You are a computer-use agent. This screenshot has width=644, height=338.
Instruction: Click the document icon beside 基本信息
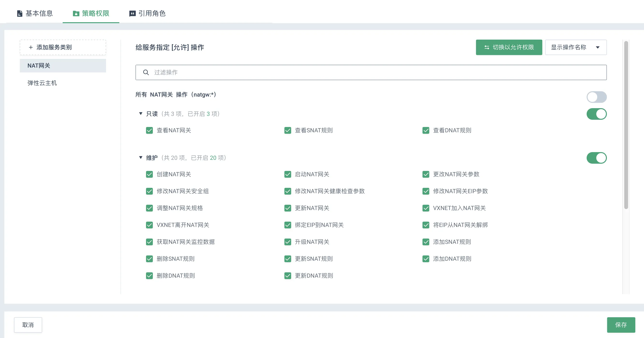click(x=20, y=14)
